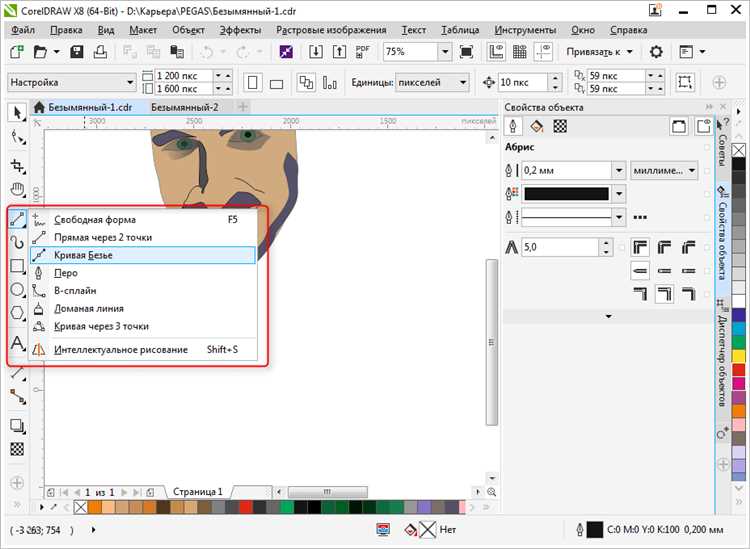Select the Crop tool
750x549 pixels.
(x=18, y=166)
